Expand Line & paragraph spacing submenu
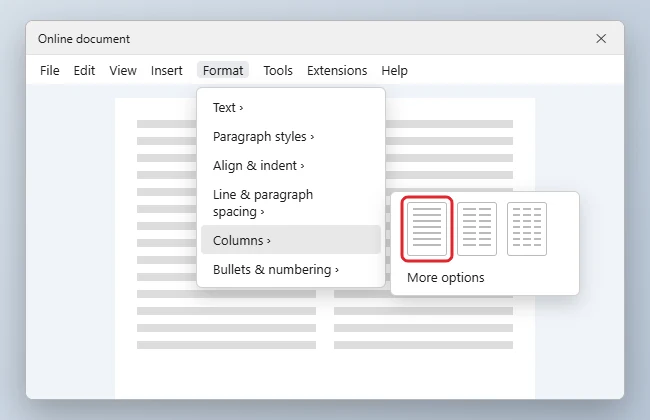 coord(291,203)
